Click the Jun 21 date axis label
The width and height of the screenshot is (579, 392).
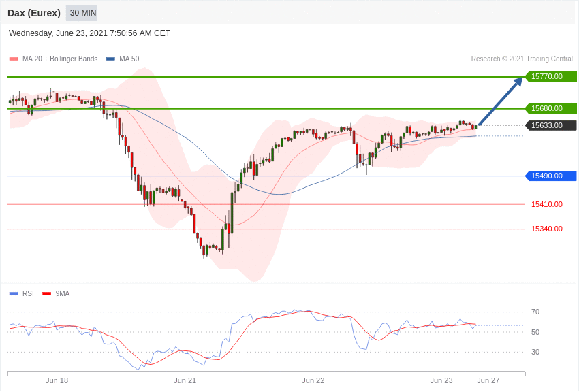(x=185, y=380)
